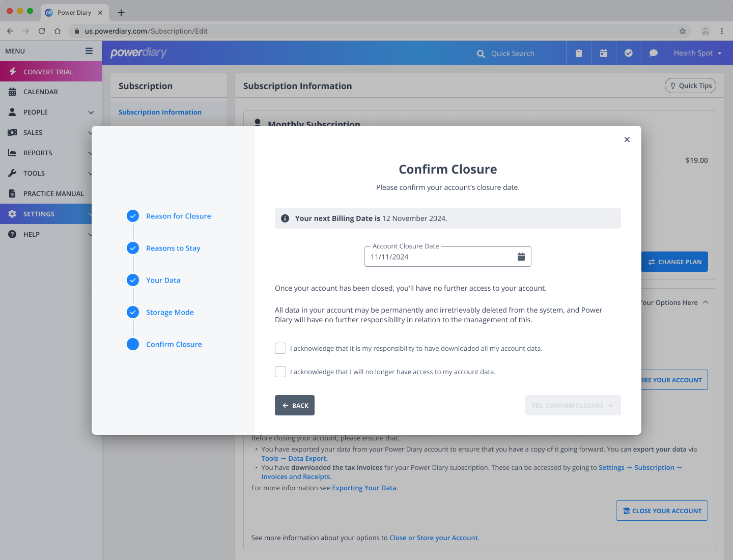
Task: Go to the Reason for Closure step
Action: click(178, 216)
